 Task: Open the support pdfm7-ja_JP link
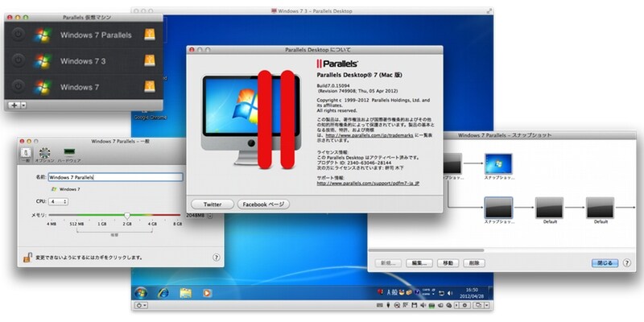tap(368, 184)
